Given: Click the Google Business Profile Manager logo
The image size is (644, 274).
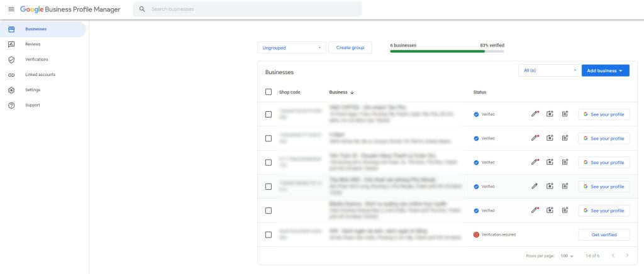Looking at the screenshot, I should click(x=70, y=9).
